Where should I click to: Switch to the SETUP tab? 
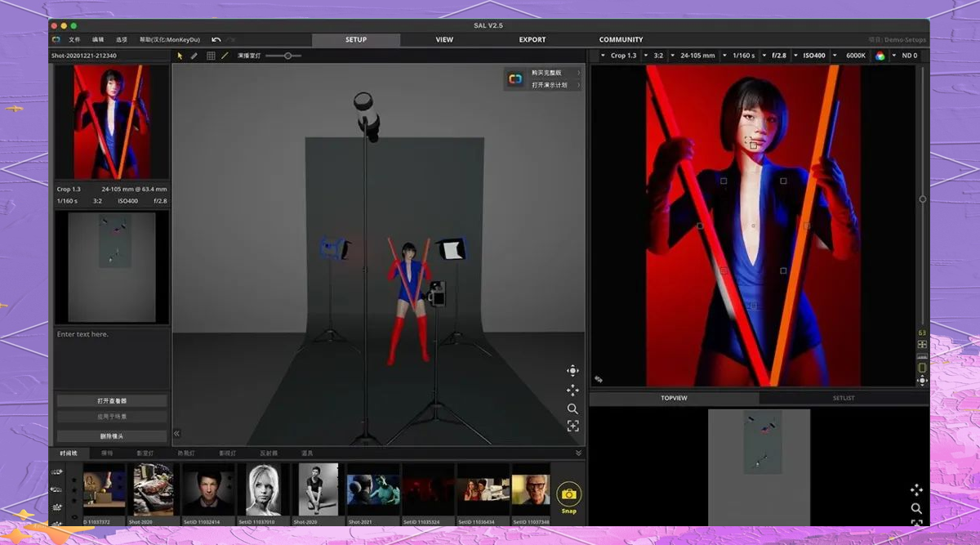[356, 39]
